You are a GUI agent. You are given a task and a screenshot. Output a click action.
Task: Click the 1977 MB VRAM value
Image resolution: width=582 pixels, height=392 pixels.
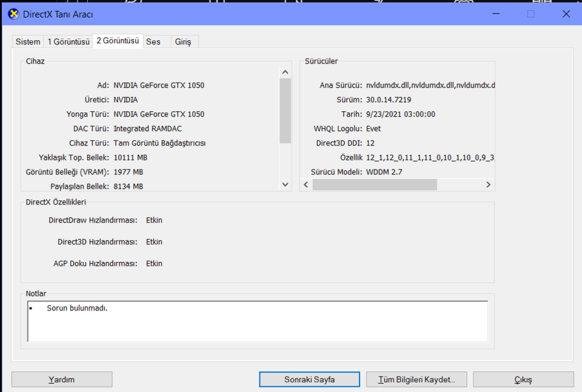point(128,172)
